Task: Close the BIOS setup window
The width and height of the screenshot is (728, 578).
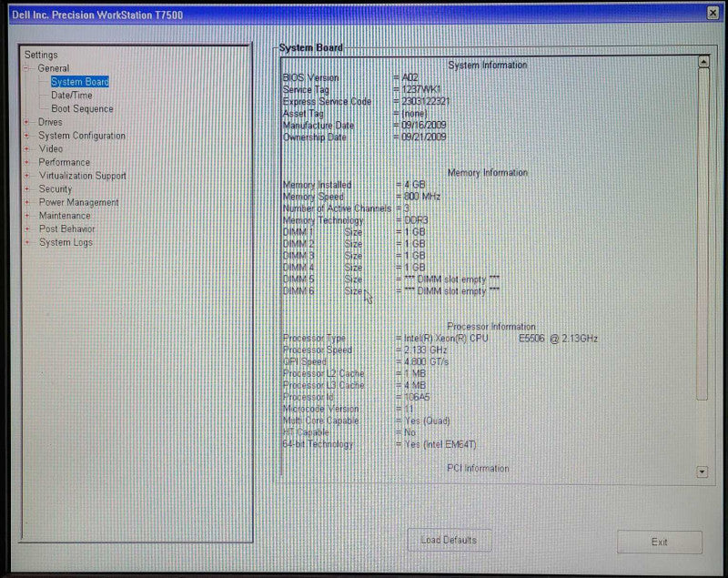Action: 713,13
